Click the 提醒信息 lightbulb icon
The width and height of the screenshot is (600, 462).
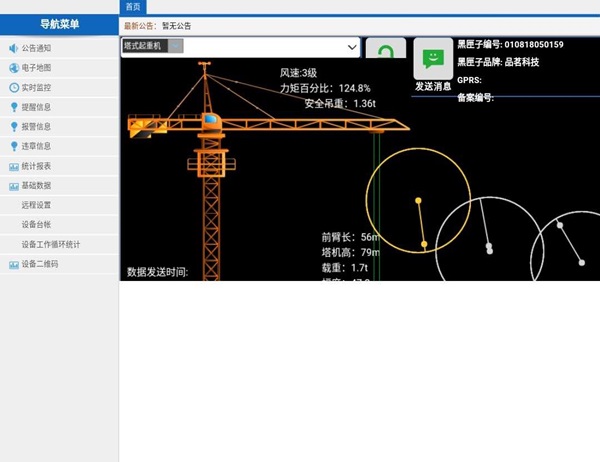point(13,107)
